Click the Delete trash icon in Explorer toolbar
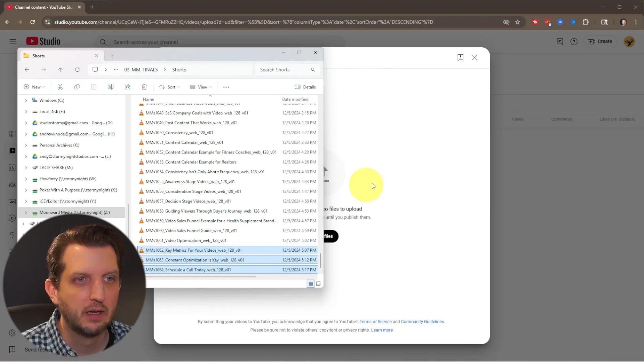 (144, 87)
